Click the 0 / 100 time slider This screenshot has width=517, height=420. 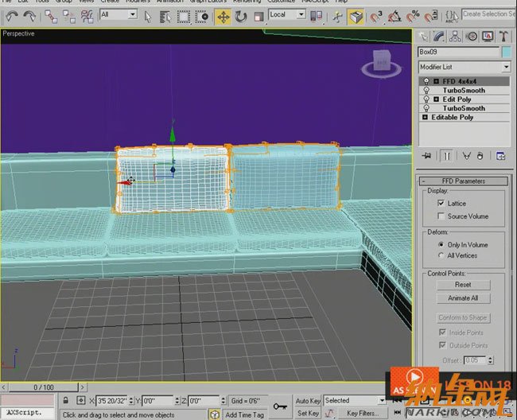pyautogui.click(x=43, y=387)
